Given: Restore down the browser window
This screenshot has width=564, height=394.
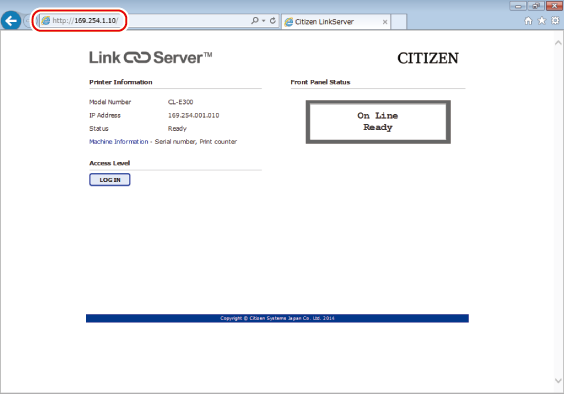Looking at the screenshot, I should (536, 6).
